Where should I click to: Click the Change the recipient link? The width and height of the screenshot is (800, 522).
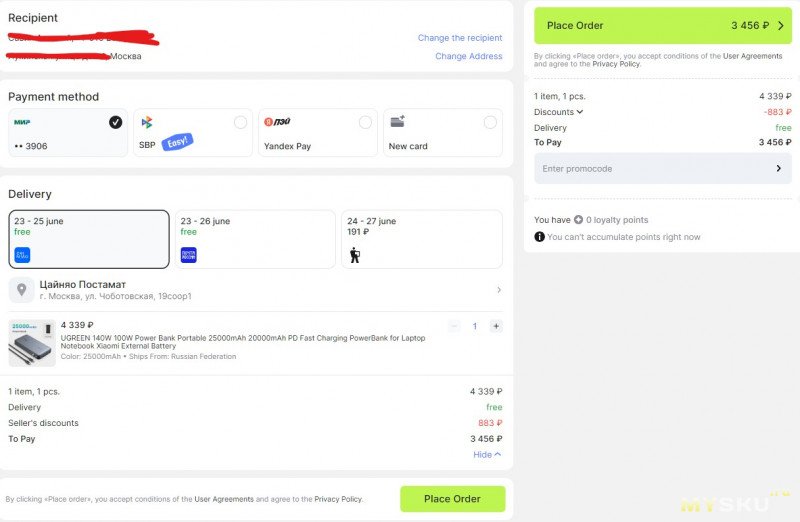(460, 38)
